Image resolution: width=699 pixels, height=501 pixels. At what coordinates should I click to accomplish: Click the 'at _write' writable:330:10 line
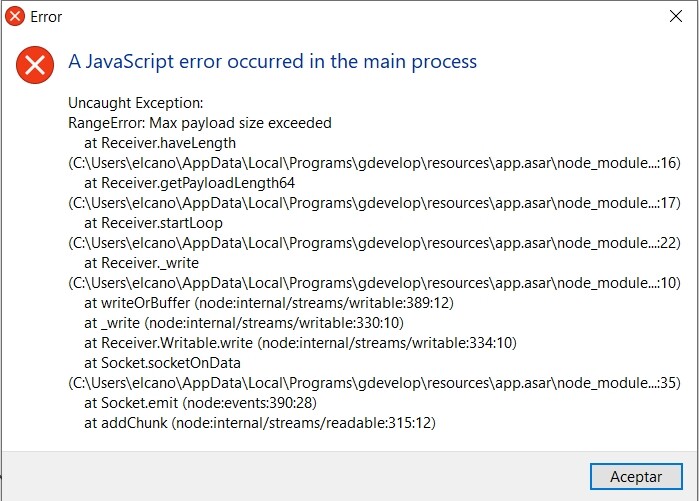pyautogui.click(x=244, y=323)
